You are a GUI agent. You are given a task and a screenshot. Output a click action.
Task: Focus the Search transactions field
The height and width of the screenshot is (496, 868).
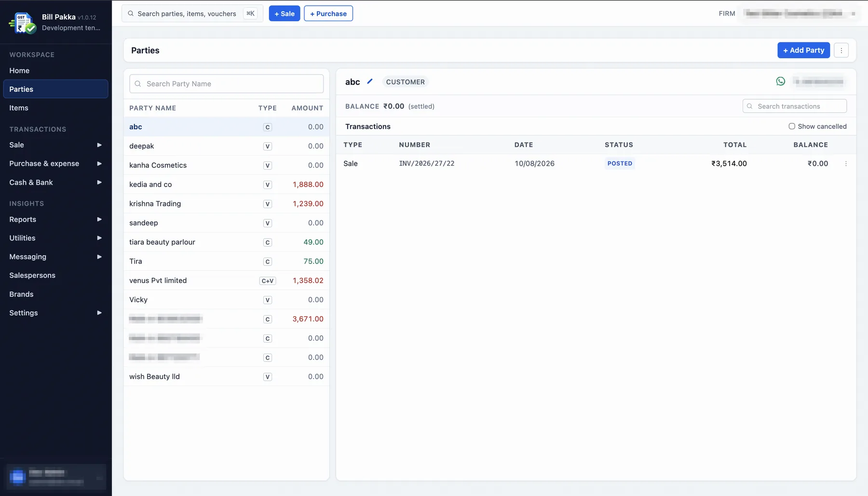(x=795, y=106)
